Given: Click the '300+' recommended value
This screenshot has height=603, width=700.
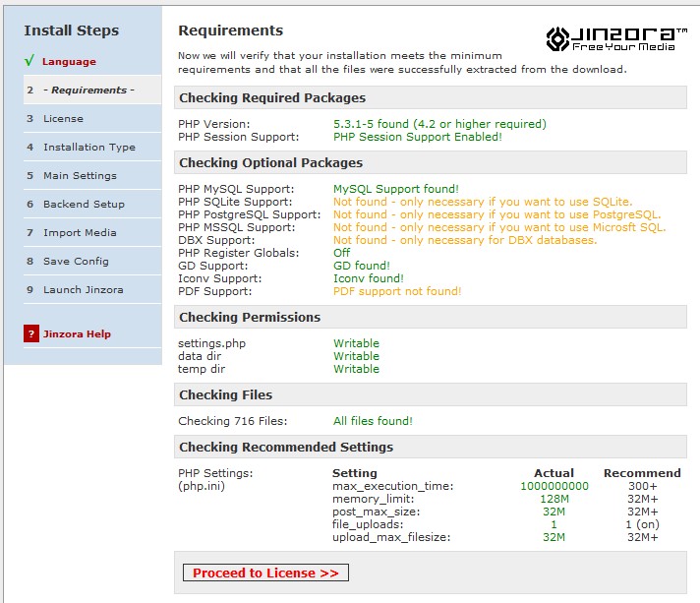Looking at the screenshot, I should 642,486.
